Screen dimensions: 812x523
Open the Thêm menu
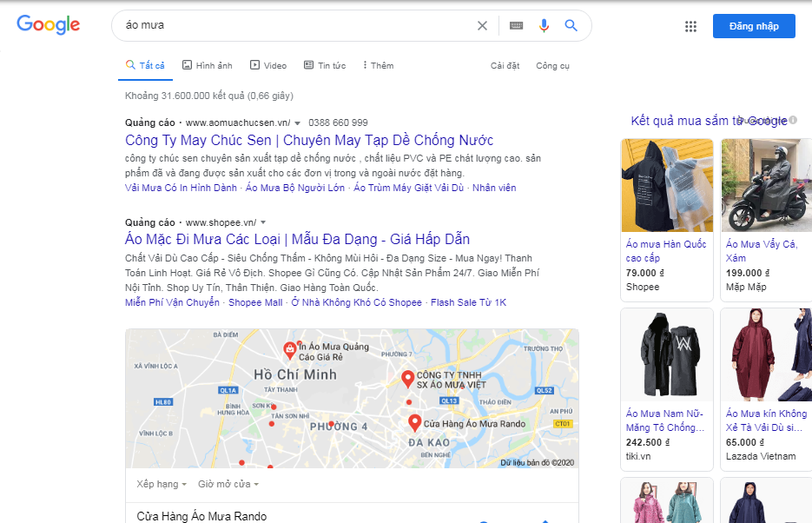click(378, 65)
